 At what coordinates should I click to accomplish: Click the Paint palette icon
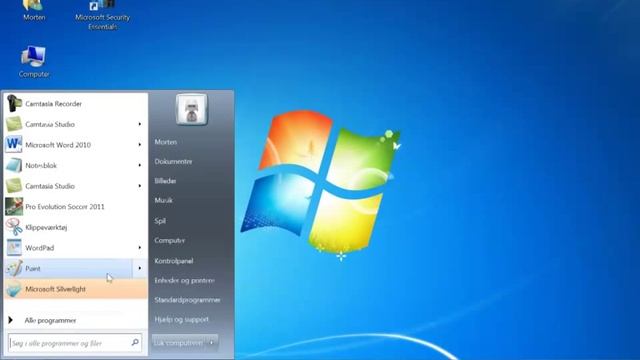(x=14, y=268)
